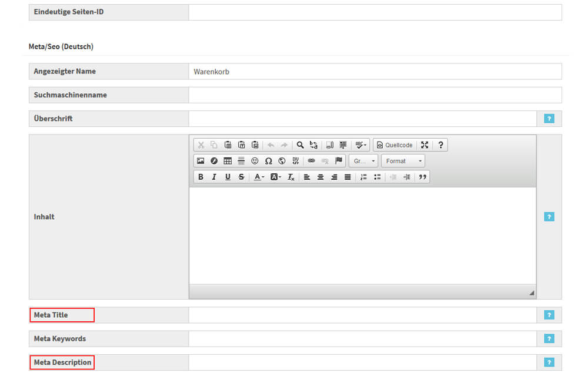The width and height of the screenshot is (588, 383).
Task: Open the Format dropdown in the editor
Action: [x=403, y=161]
